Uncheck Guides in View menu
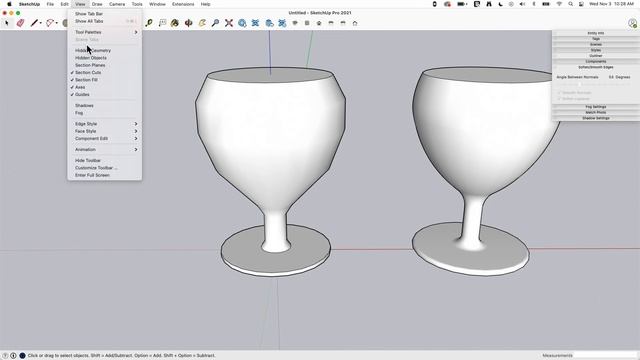Image resolution: width=640 pixels, height=360 pixels. tap(104, 95)
